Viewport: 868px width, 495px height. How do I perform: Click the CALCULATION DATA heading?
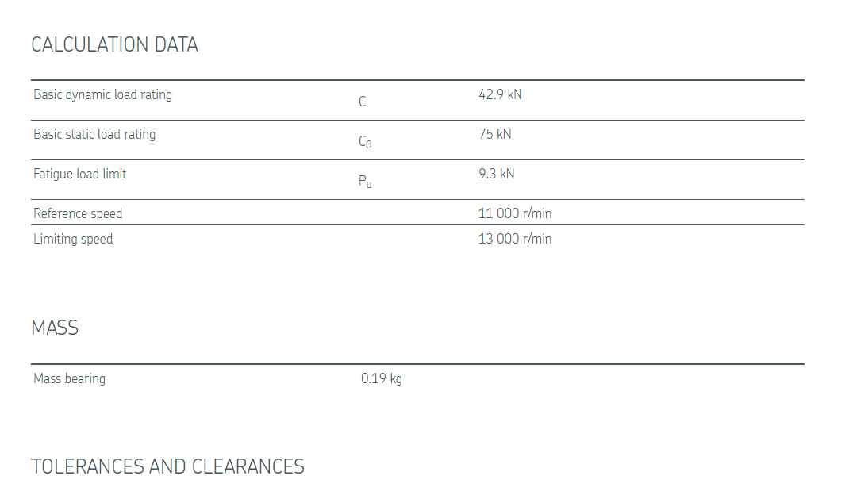[114, 45]
